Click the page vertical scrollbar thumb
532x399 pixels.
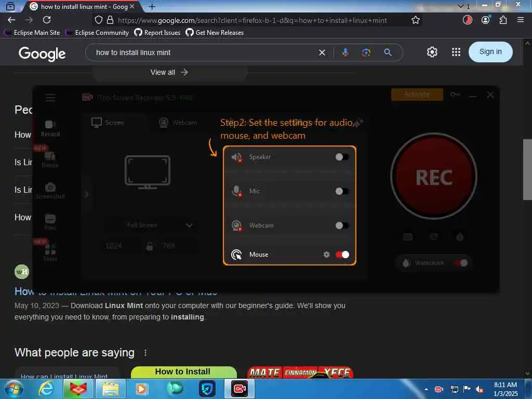(527, 169)
